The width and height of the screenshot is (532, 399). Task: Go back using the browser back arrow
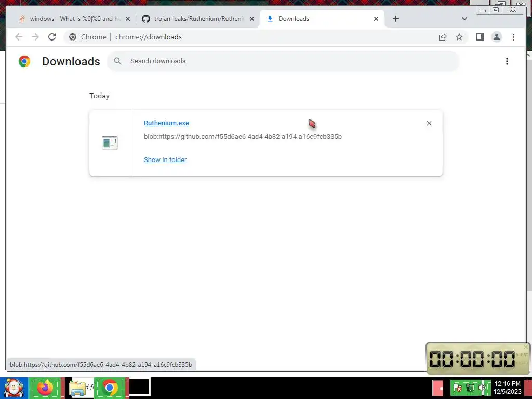click(19, 37)
